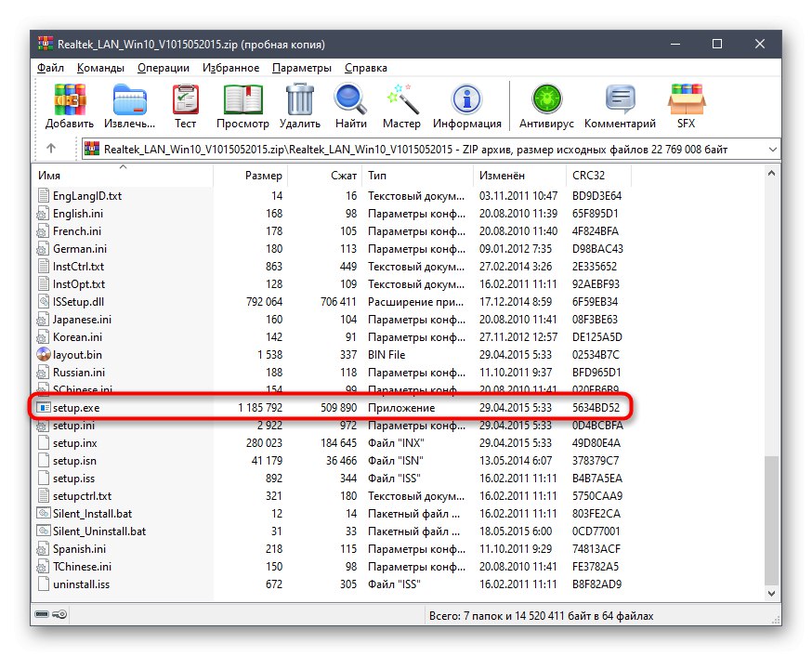Click the Удалить trash can icon

(x=300, y=99)
